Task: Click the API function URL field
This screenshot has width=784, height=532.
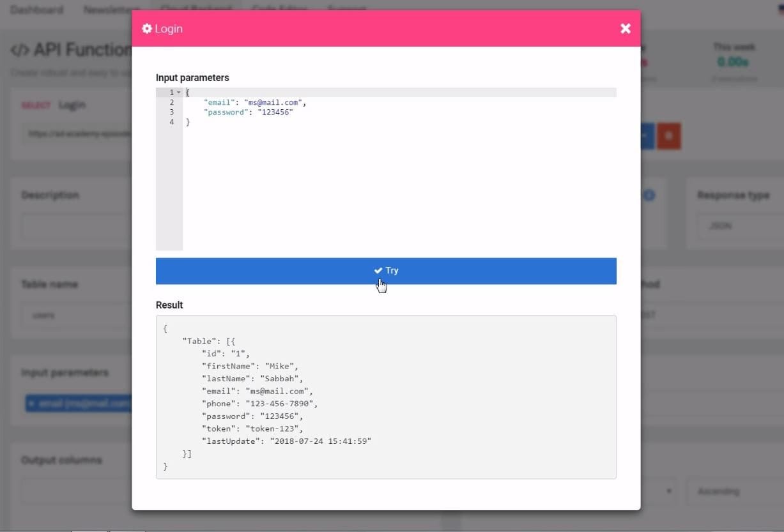Action: pos(77,134)
